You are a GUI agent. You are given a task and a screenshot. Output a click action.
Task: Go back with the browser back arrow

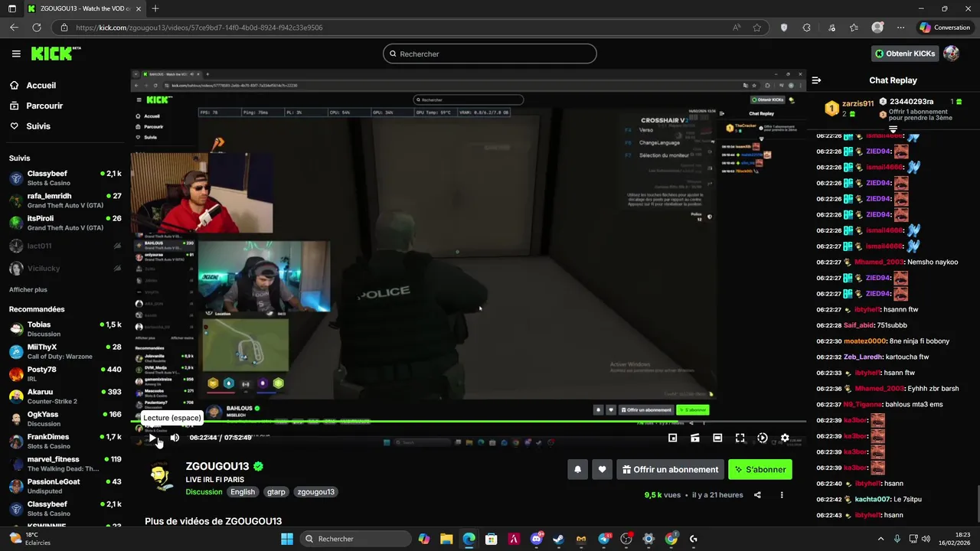click(x=14, y=28)
